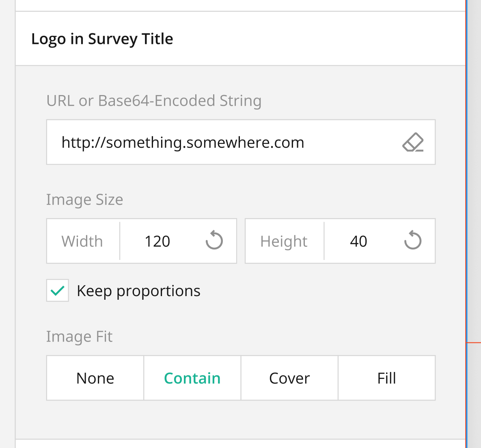Collapse the Logo in Survey Title section
481x448 pixels.
[102, 39]
